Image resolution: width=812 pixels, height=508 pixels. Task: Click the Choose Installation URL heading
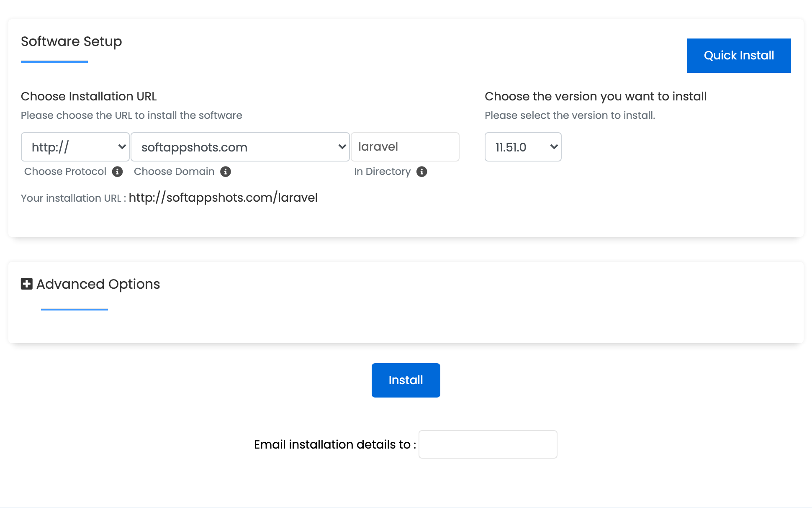tap(89, 96)
